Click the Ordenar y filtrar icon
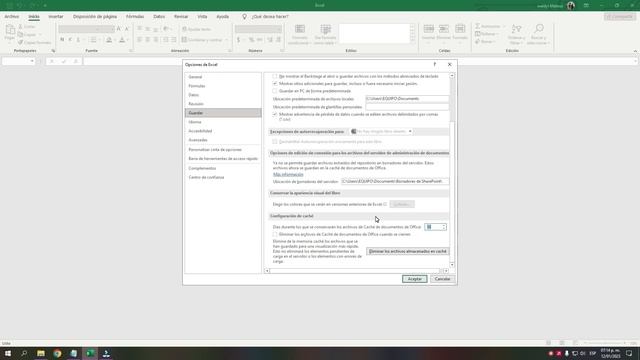Screen dimensions: 640x360 pyautogui.click(x=517, y=29)
